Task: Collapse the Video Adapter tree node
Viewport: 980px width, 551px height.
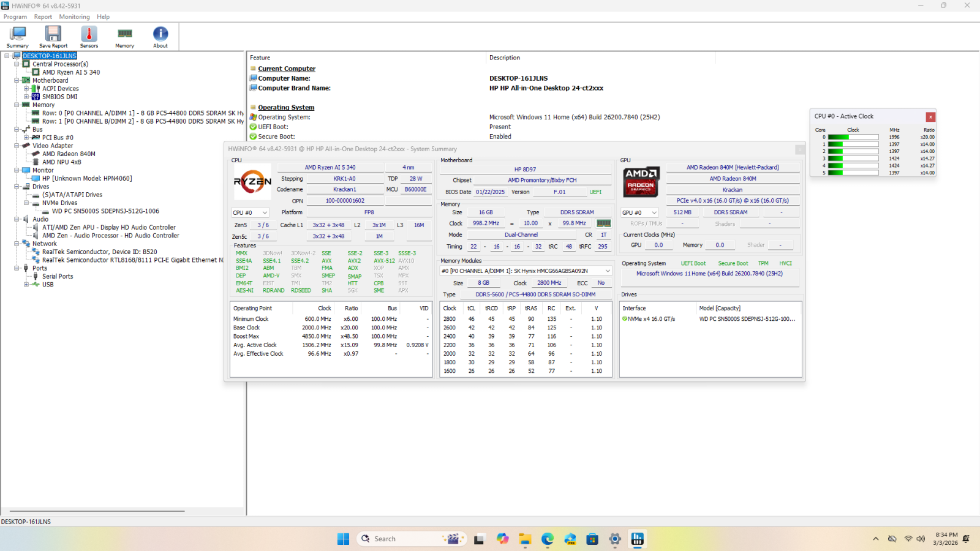Action: click(17, 146)
